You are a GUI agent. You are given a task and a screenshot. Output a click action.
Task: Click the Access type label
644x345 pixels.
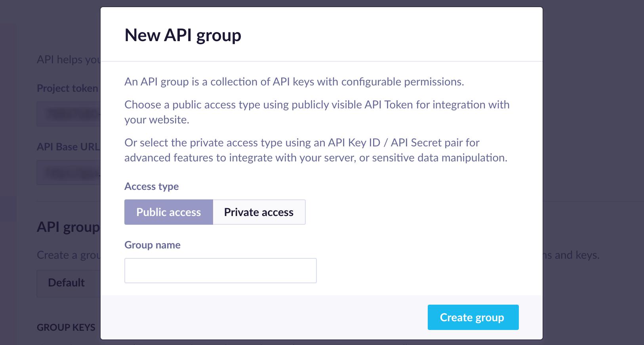click(x=152, y=186)
